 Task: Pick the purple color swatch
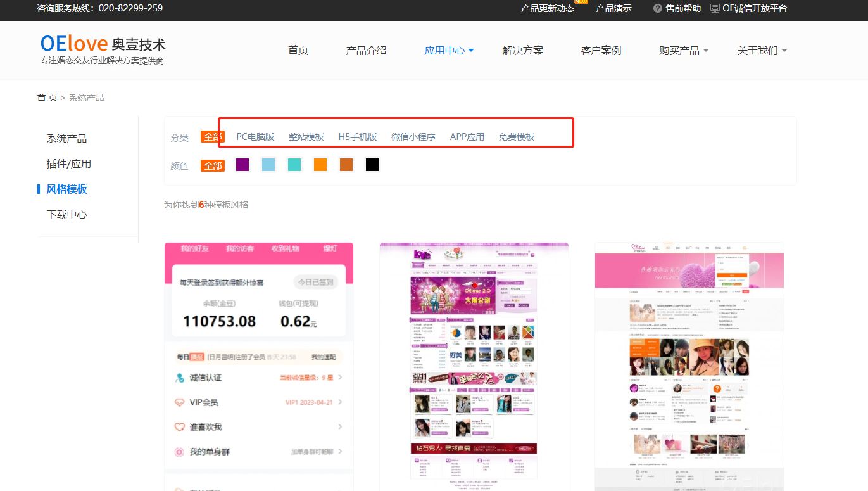(x=242, y=165)
